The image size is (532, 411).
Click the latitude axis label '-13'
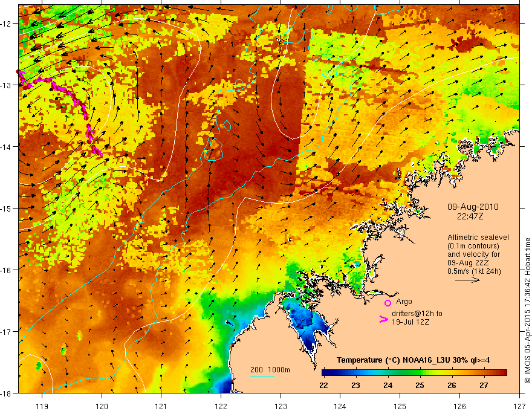[x=7, y=85]
